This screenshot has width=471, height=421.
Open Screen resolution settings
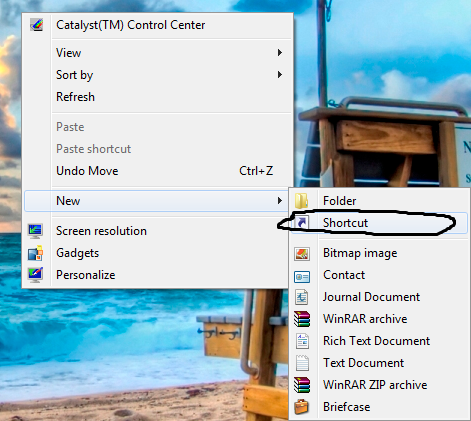tap(156, 231)
